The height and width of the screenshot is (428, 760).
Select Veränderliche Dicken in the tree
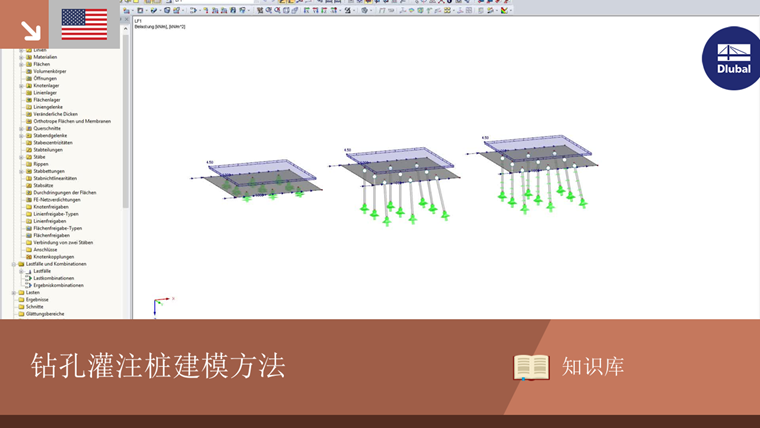click(x=55, y=114)
